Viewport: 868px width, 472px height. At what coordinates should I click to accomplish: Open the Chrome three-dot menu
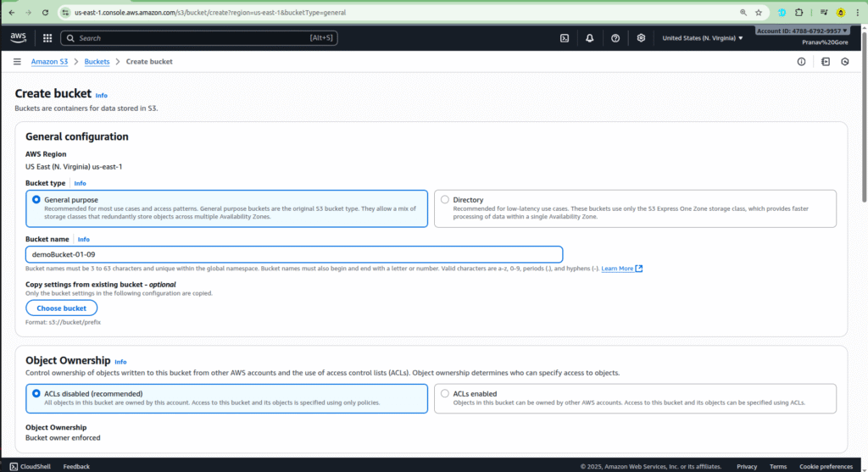coord(858,12)
